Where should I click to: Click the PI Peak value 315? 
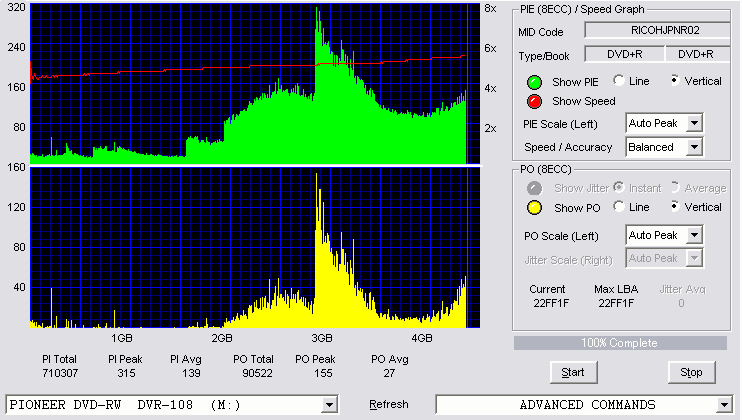126,373
